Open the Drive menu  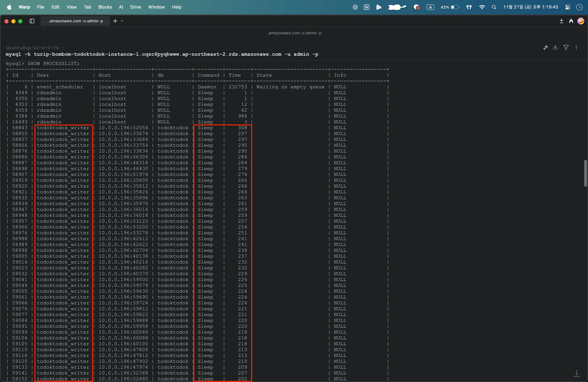[136, 7]
